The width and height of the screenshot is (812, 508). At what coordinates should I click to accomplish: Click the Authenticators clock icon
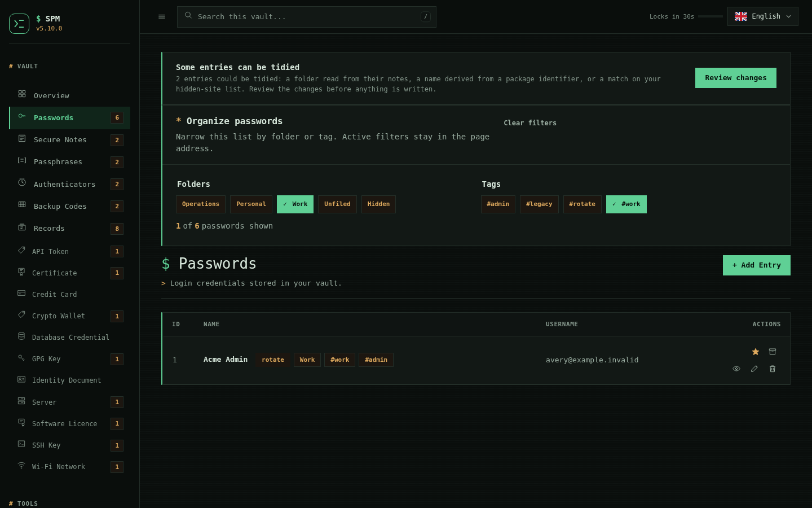point(22,182)
